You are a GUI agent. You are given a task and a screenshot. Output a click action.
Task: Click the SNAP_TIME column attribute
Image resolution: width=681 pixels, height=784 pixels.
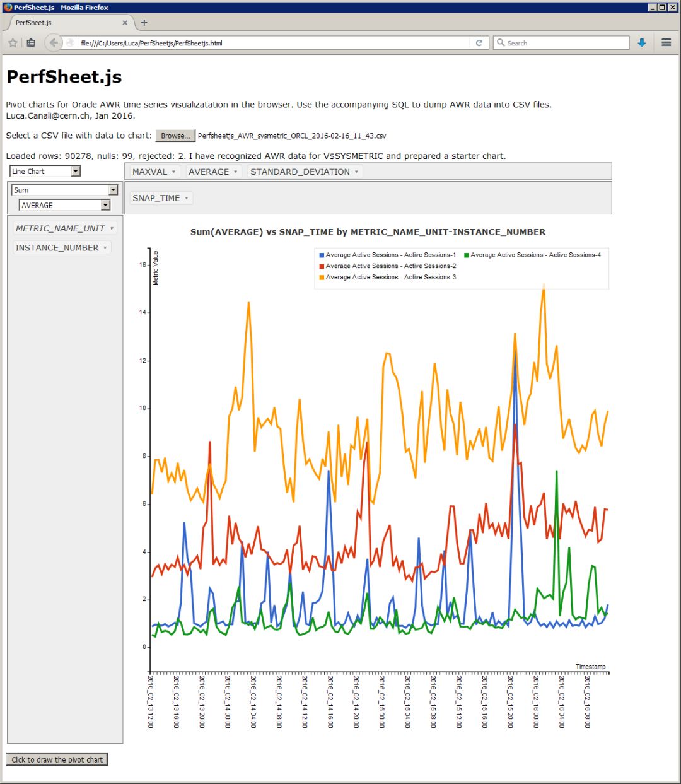(x=156, y=198)
